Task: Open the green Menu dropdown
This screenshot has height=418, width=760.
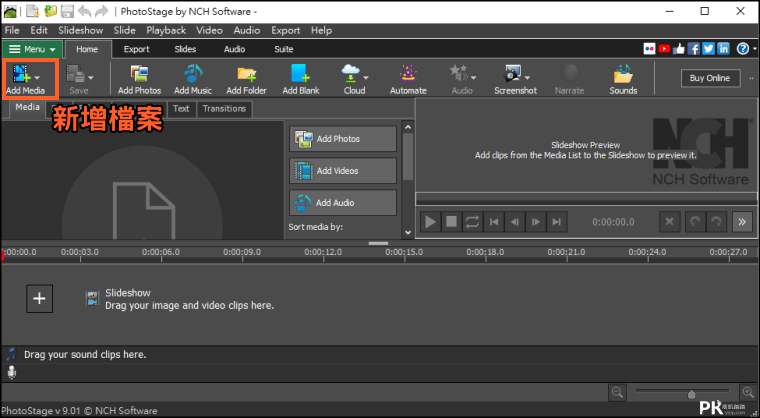Action: coord(32,49)
